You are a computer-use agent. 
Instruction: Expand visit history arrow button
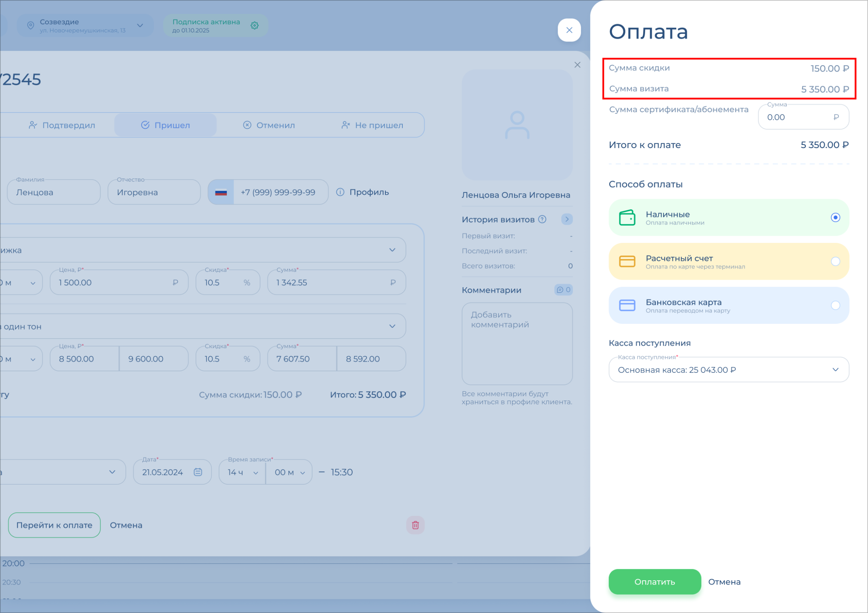click(567, 219)
